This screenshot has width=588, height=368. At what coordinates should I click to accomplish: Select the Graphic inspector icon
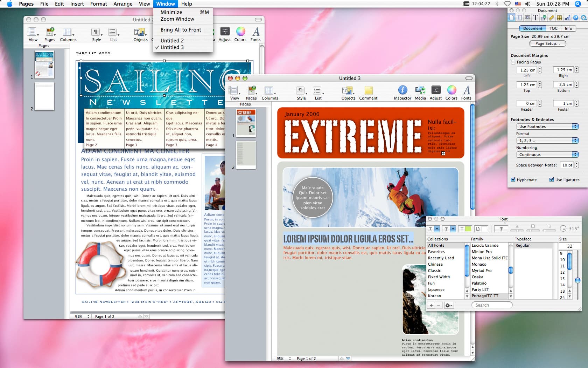[544, 18]
